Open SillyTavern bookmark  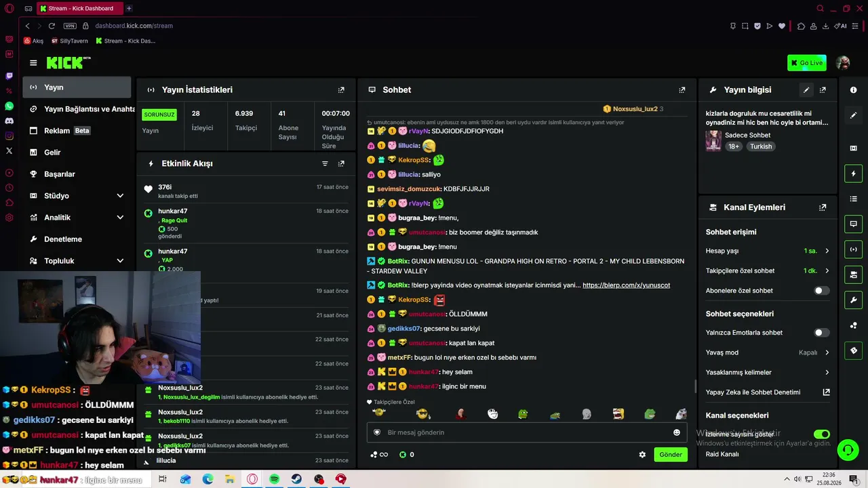[69, 41]
